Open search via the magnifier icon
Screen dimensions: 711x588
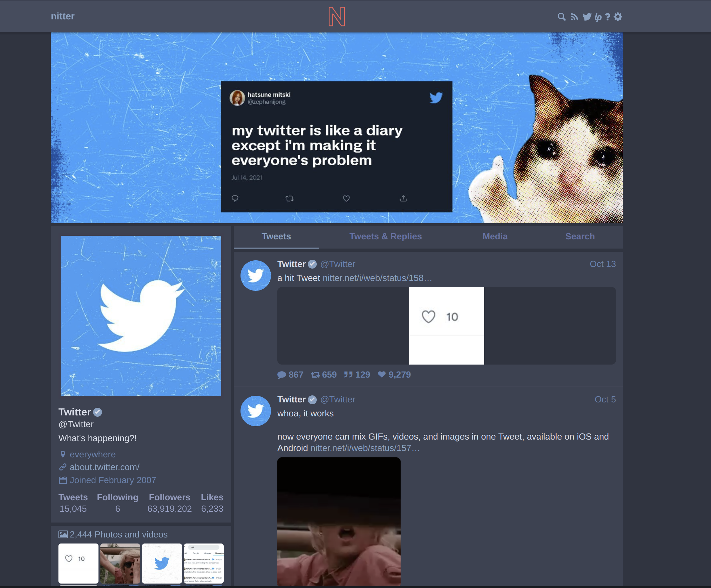tap(561, 16)
